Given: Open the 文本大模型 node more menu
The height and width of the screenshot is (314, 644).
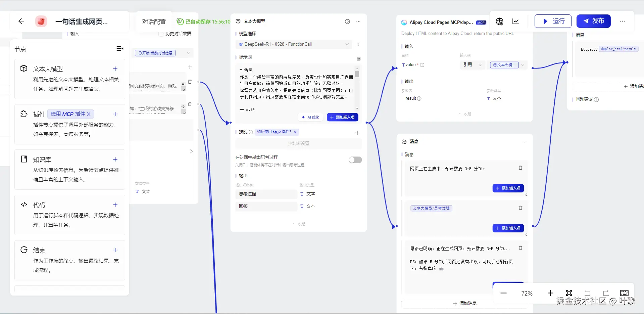Looking at the screenshot, I should tap(358, 21).
